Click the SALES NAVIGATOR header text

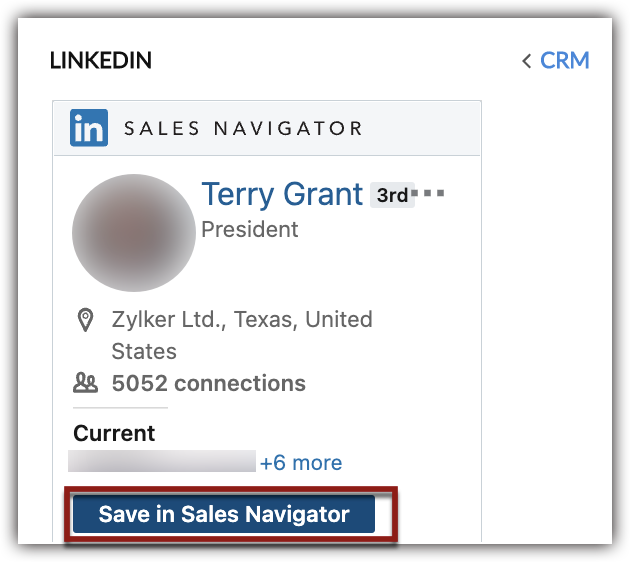click(x=243, y=128)
